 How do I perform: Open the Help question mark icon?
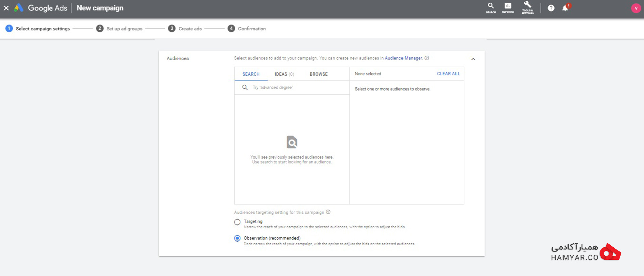(x=551, y=8)
